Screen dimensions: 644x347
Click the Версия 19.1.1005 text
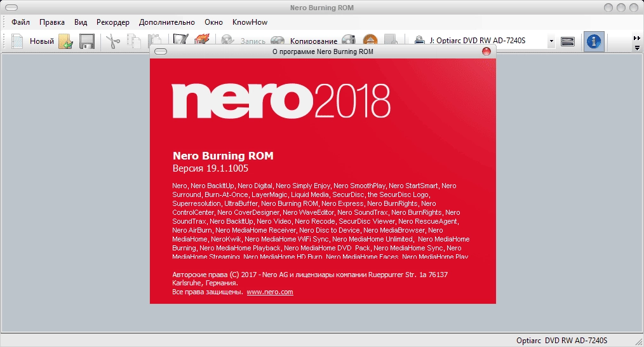coord(210,168)
